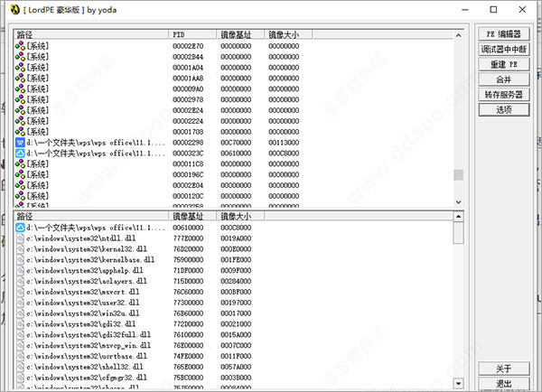The height and width of the screenshot is (392, 542).
Task: Click the file icon of aclayers.dll module
Action: point(21,281)
